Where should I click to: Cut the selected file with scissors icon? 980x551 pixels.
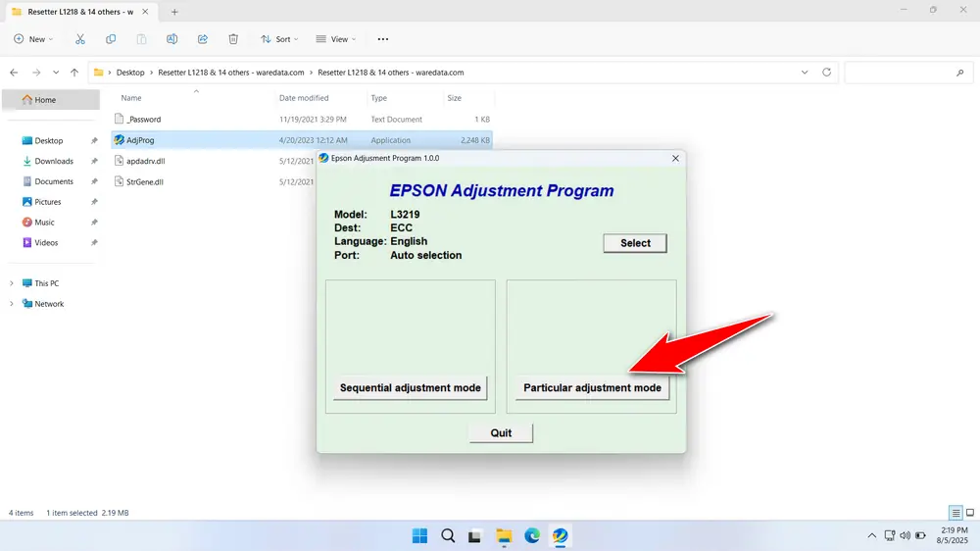(80, 39)
